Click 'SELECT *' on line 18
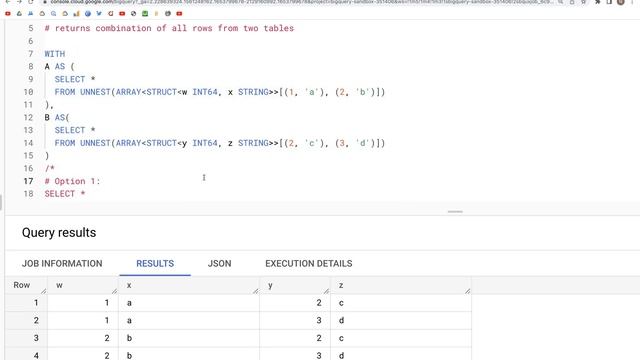This screenshot has height=360, width=640. tap(64, 194)
